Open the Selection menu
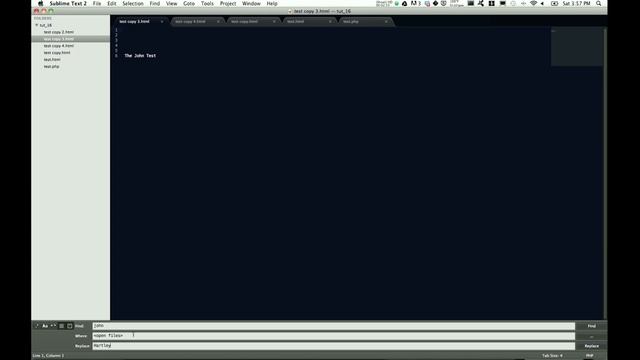Image resolution: width=640 pixels, height=360 pixels. [133, 3]
